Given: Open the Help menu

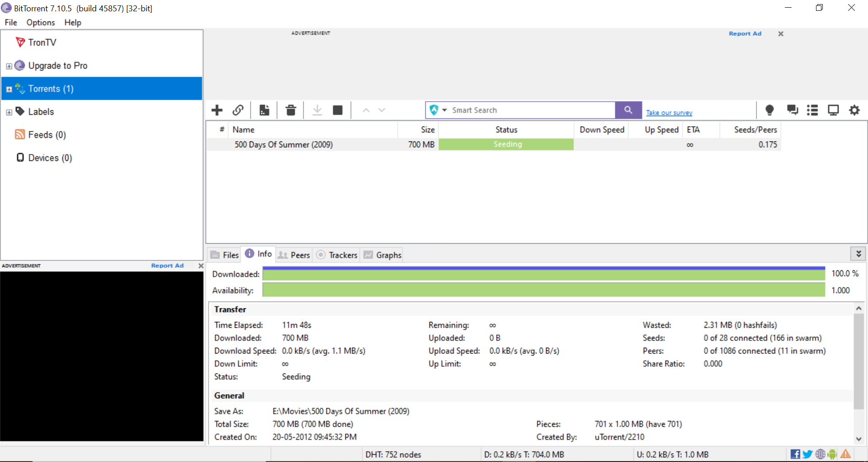Looking at the screenshot, I should pos(73,23).
